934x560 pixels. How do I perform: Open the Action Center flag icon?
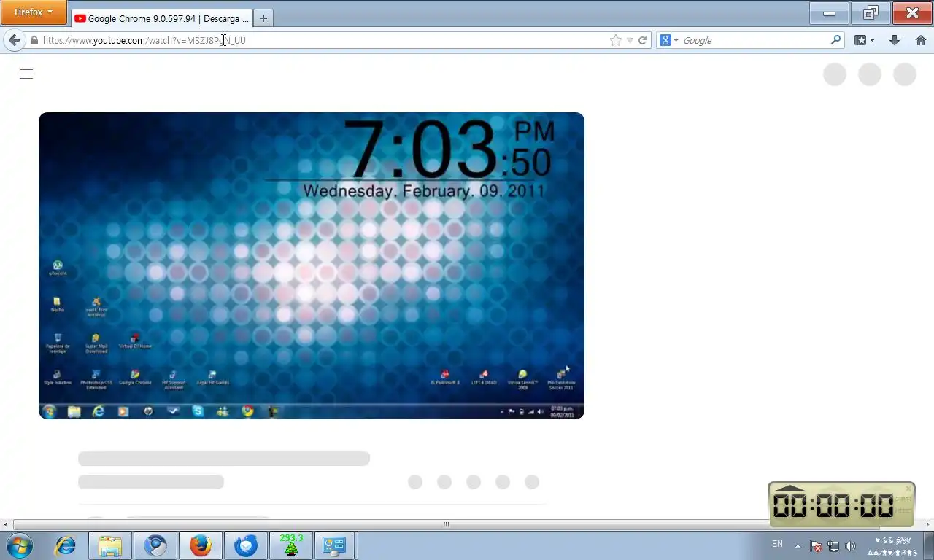(x=816, y=546)
